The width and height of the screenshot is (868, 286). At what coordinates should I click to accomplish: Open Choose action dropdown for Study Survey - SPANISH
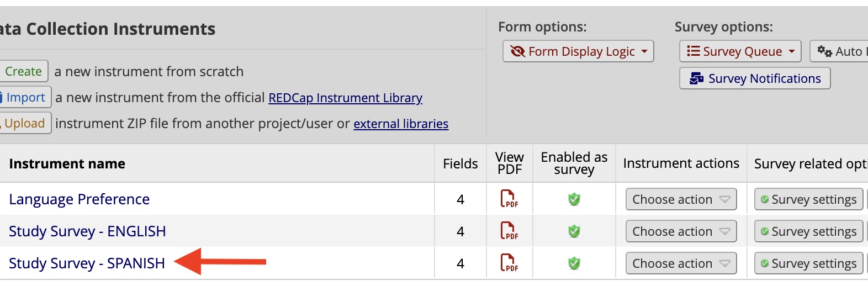[681, 263]
